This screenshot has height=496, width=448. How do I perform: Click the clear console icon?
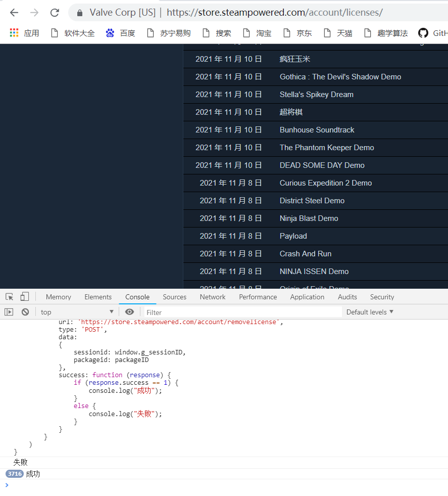click(x=25, y=312)
